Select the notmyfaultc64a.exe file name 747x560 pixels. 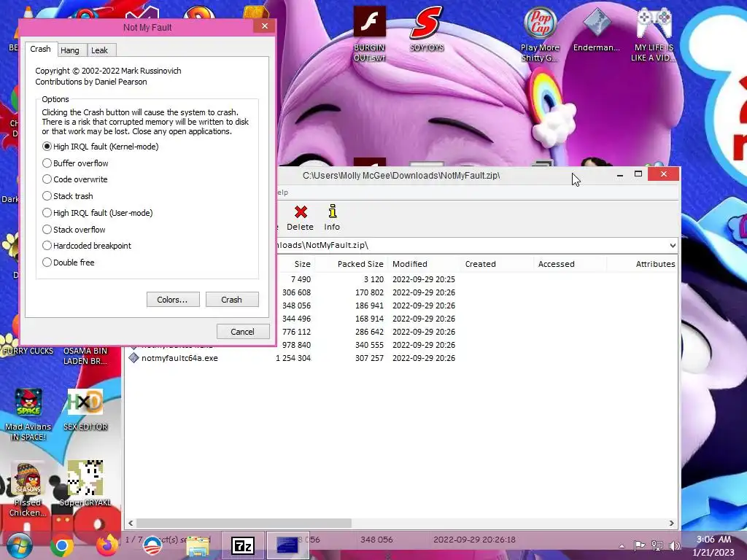[x=179, y=357]
